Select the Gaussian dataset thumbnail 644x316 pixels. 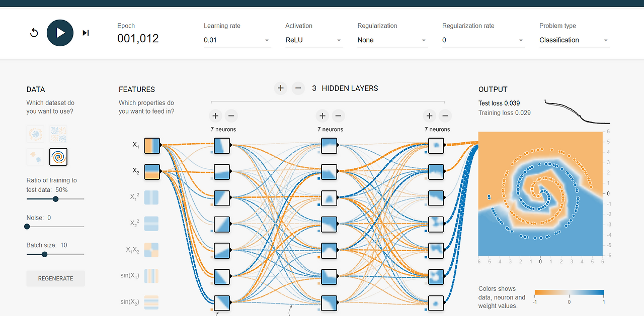35,157
